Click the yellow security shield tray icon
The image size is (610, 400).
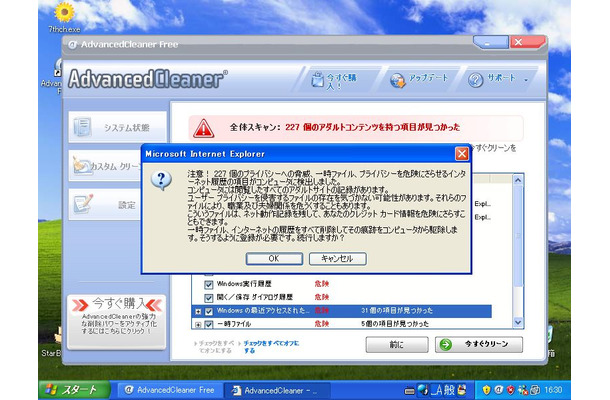click(486, 390)
